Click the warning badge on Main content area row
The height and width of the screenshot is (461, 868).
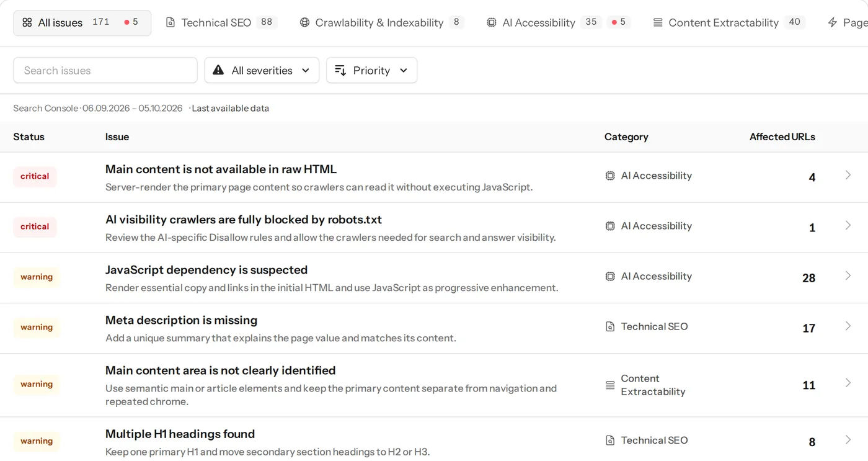tap(37, 384)
